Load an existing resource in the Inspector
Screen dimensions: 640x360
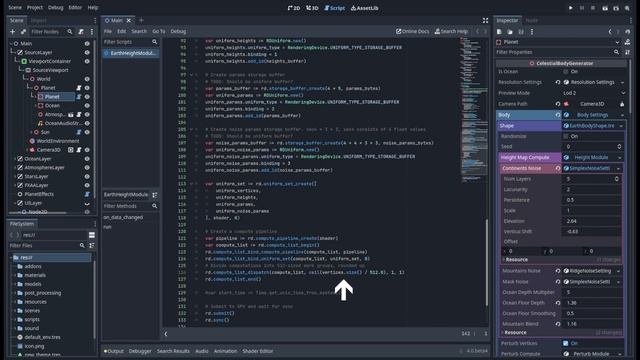(x=510, y=31)
